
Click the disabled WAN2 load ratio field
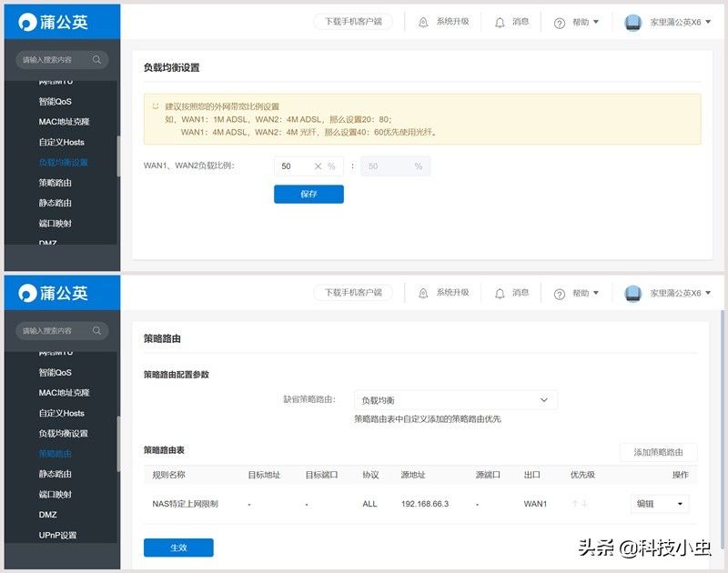pos(396,166)
